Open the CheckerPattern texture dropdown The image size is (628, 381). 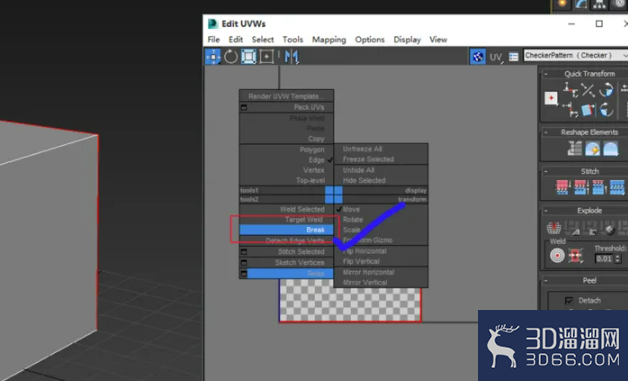pyautogui.click(x=576, y=55)
